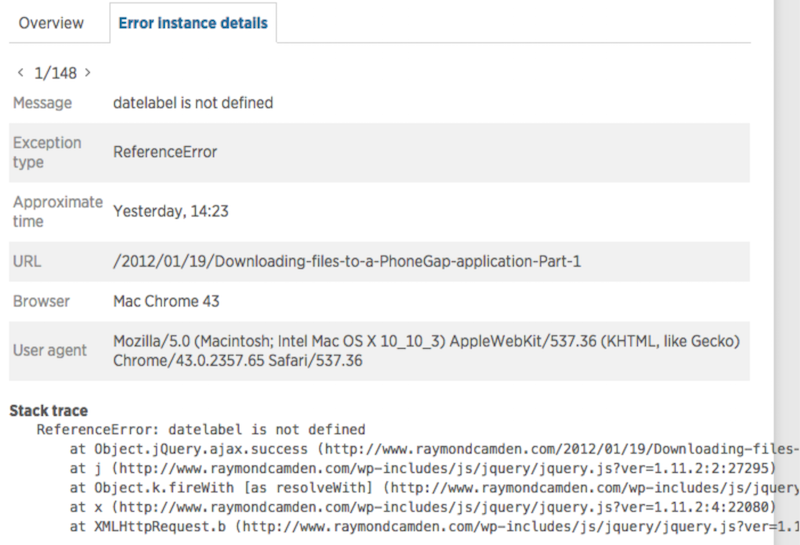This screenshot has height=545, width=800.
Task: Click the 'Yesterday, 14:23' time value
Action: tap(170, 211)
